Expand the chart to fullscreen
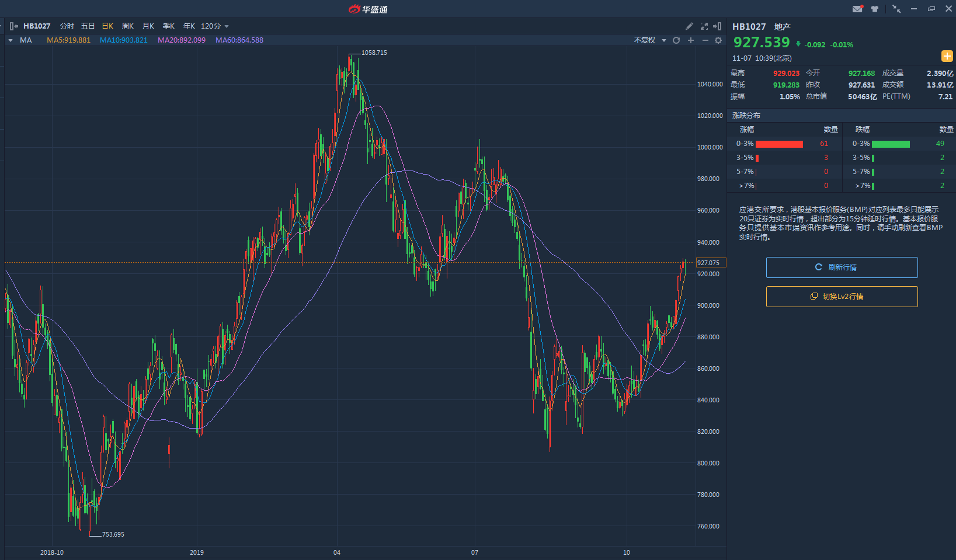 tap(704, 26)
